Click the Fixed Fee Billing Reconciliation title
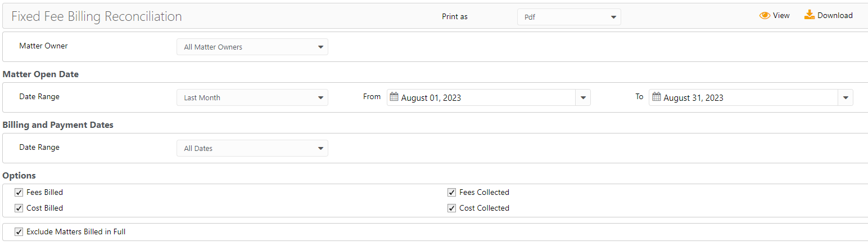This screenshot has height=245, width=868. (x=97, y=16)
